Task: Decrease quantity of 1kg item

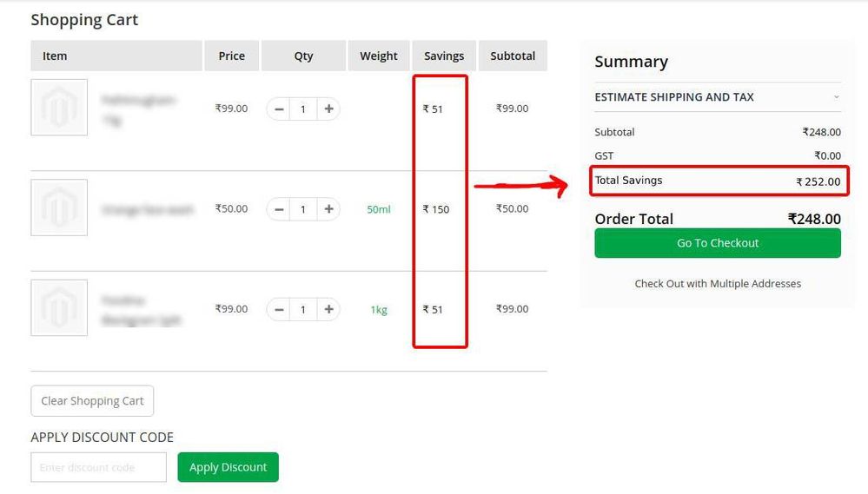Action: coord(279,309)
